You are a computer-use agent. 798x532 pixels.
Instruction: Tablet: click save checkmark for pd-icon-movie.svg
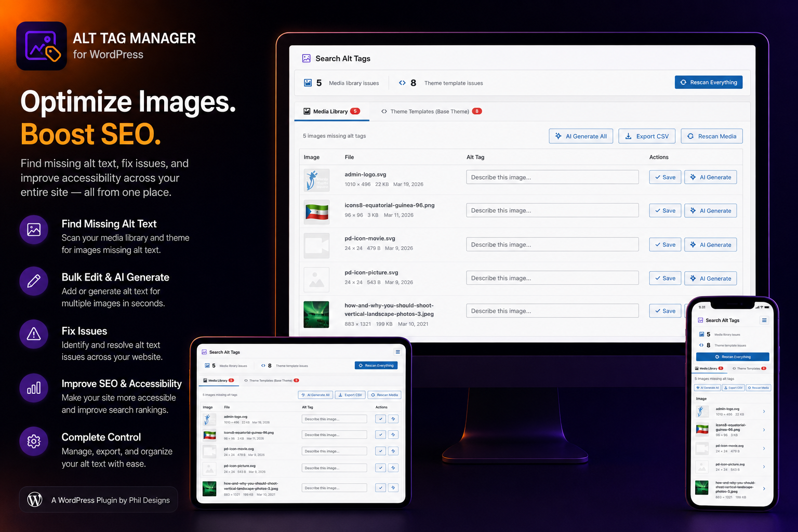(x=381, y=451)
